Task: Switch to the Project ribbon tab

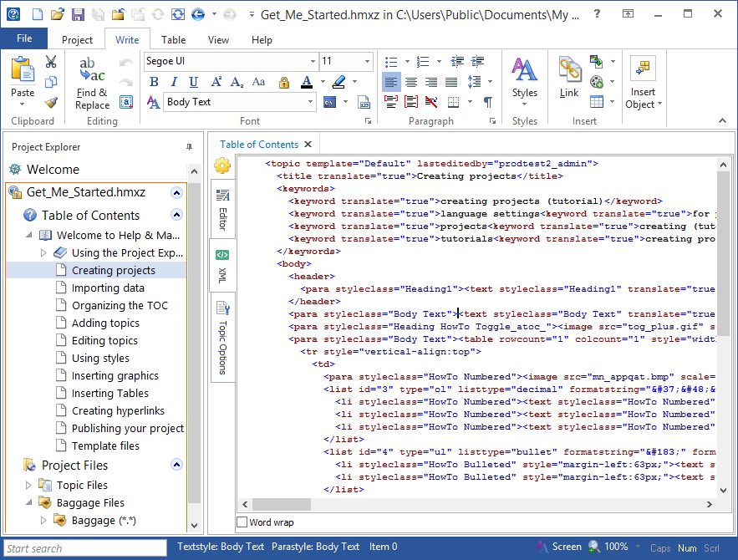Action: 77,40
